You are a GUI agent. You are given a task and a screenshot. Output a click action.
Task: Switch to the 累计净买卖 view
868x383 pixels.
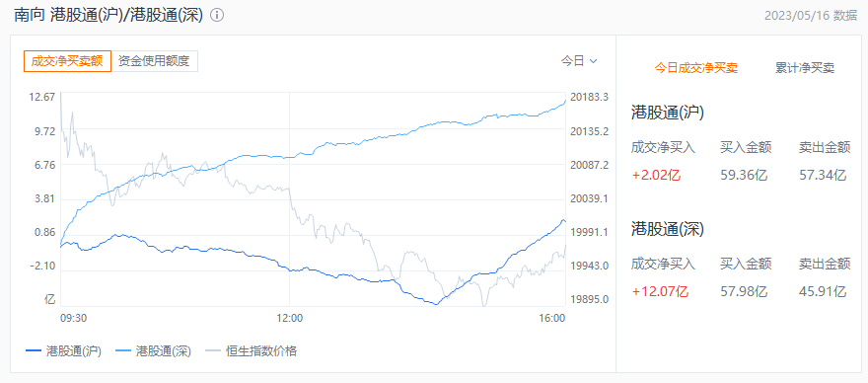[805, 68]
